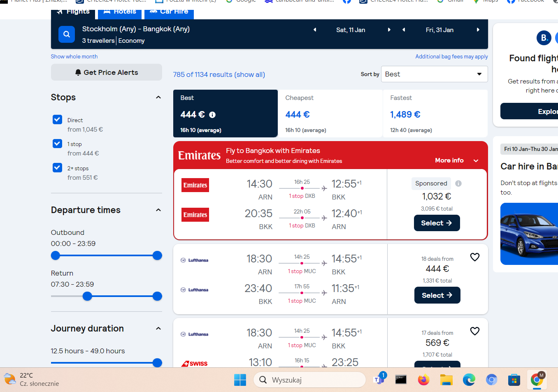558x392 pixels.
Task: Collapse the Stops filter section
Action: [x=158, y=97]
